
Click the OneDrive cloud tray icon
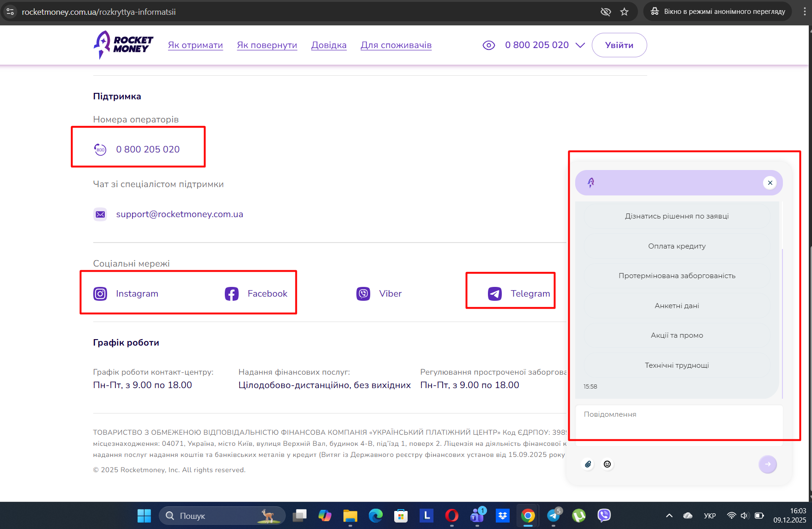[688, 516]
